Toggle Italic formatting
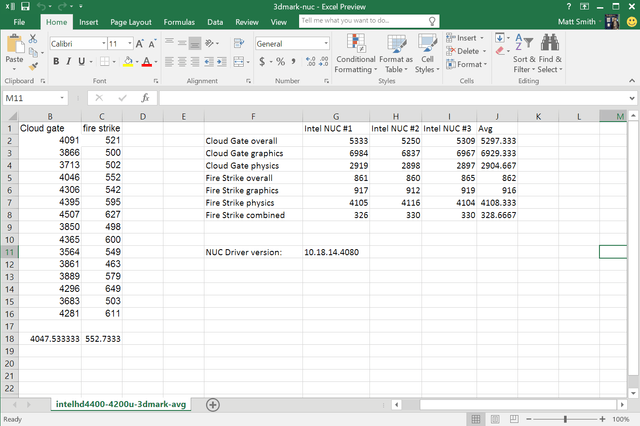 click(x=69, y=62)
